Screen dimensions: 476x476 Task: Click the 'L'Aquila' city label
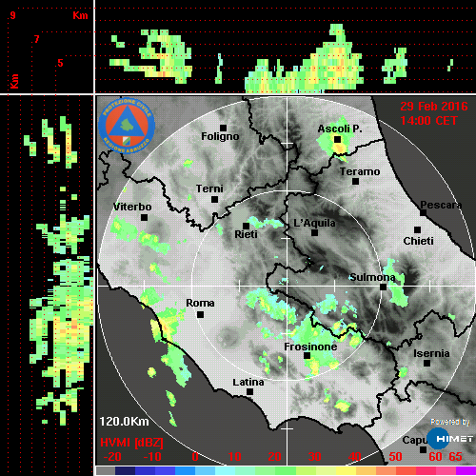click(314, 223)
